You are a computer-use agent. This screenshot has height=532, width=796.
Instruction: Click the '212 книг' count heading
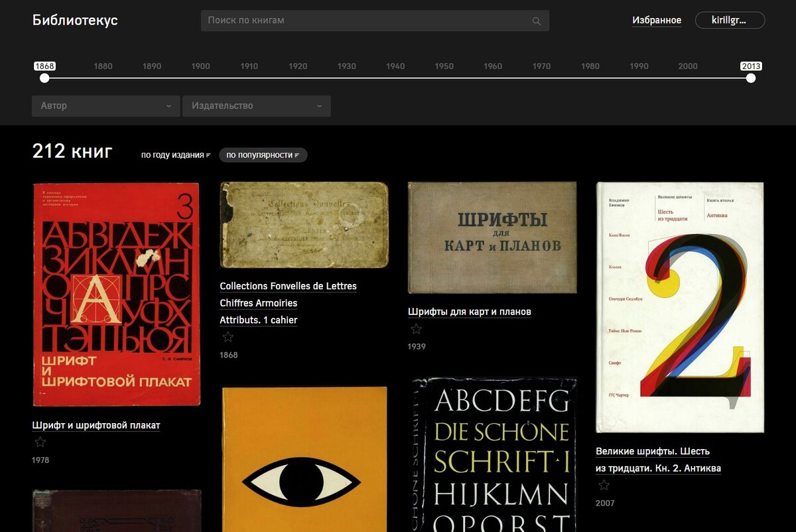pos(72,152)
